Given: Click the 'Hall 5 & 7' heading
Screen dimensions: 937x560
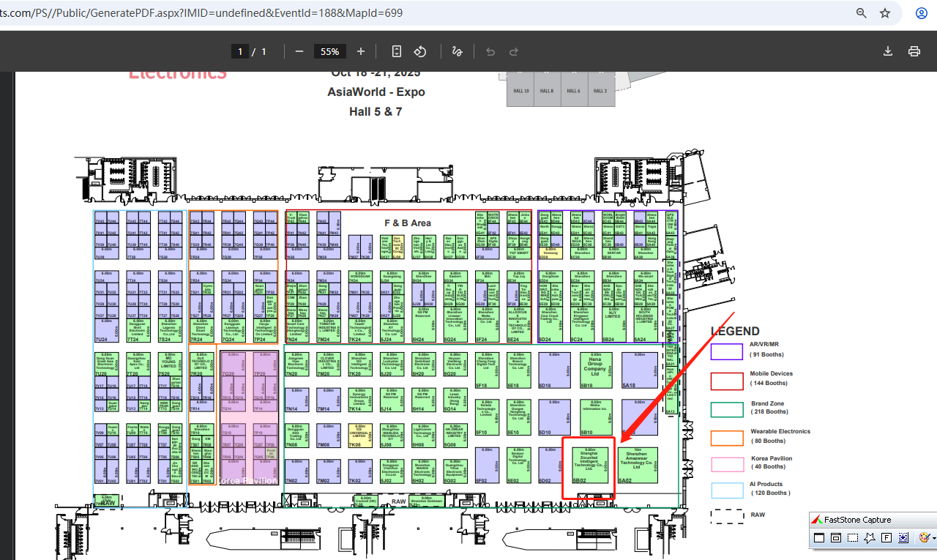Looking at the screenshot, I should 376,112.
